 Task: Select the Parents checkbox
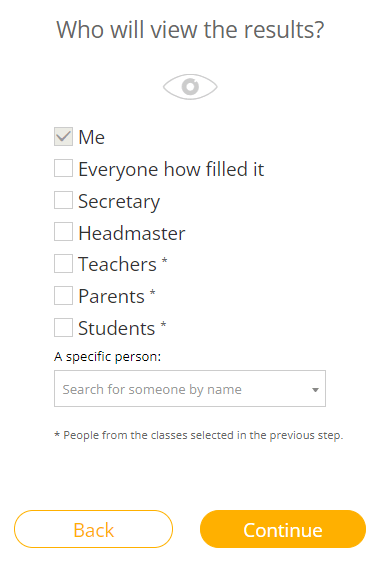[x=63, y=296]
